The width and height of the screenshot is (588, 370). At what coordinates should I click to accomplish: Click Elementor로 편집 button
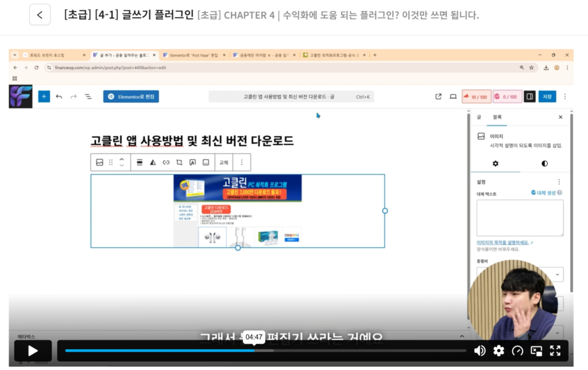click(x=131, y=96)
